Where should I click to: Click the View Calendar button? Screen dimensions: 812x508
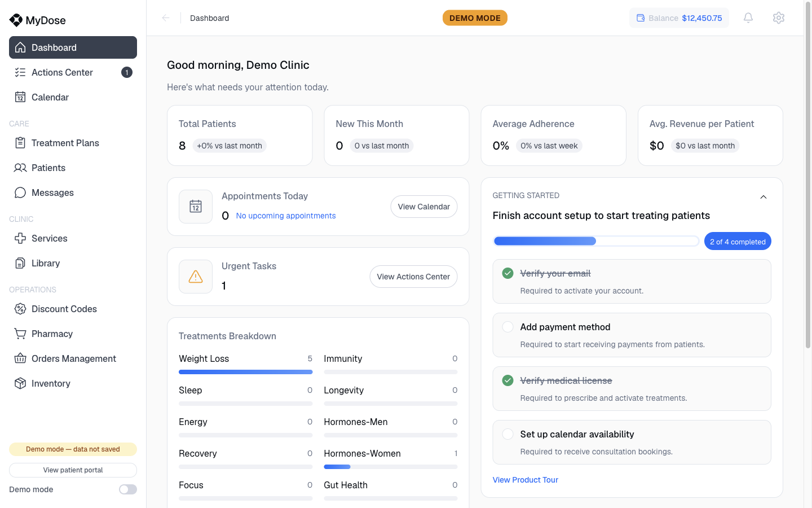(x=424, y=207)
